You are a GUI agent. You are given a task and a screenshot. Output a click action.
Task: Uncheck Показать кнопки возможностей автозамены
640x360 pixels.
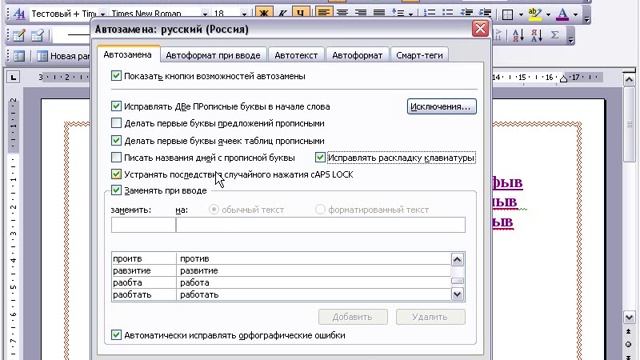pos(116,76)
